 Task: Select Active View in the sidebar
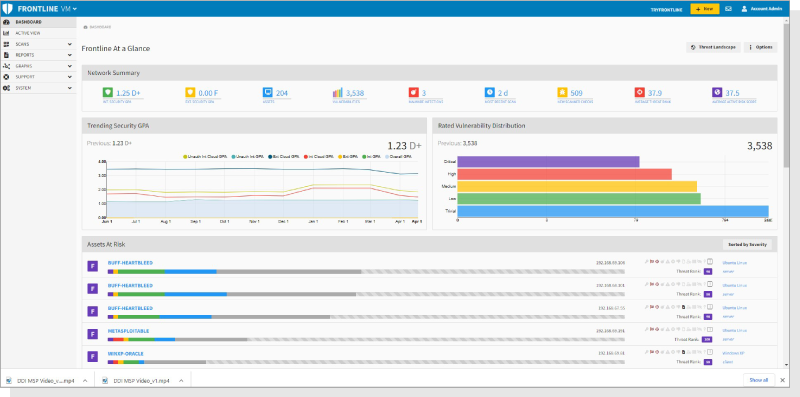tap(38, 33)
